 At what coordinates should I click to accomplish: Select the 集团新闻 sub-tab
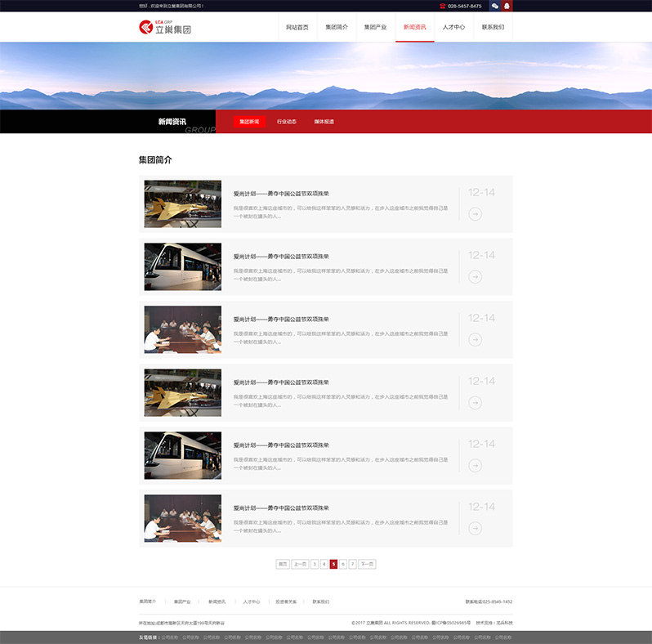[x=249, y=122]
